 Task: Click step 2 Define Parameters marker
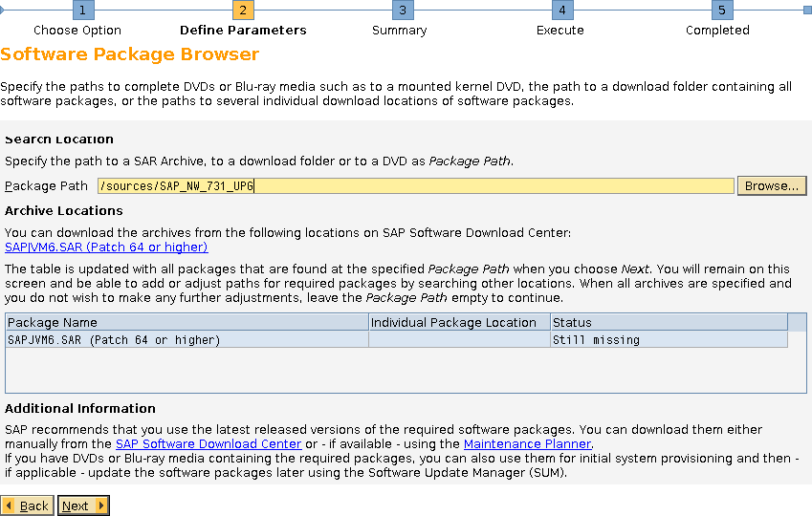pos(243,10)
